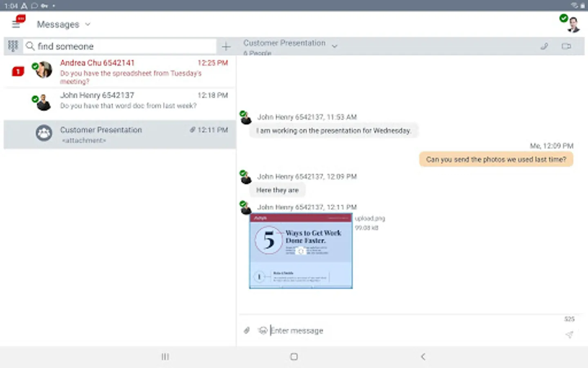
Task: Attach a file with the paperclip icon
Action: pos(247,330)
